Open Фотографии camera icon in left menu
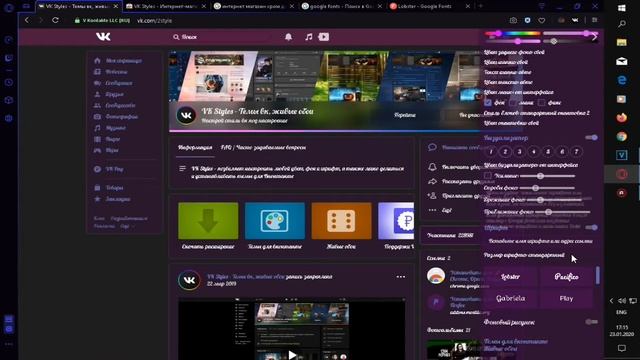The width and height of the screenshot is (640, 360). coord(97,117)
